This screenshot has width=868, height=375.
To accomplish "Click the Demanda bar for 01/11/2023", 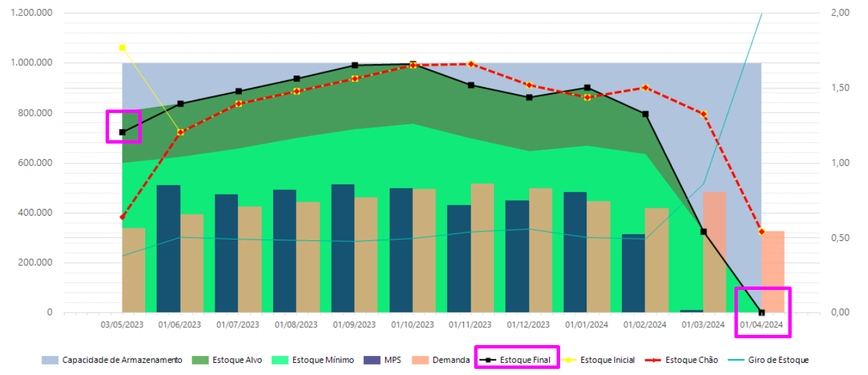I will 482,248.
